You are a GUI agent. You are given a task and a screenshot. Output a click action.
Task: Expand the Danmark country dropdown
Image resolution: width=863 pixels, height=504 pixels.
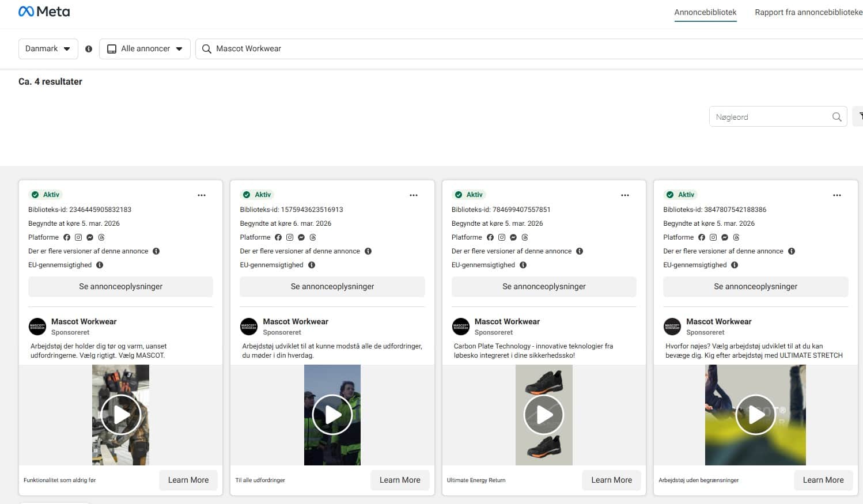48,49
